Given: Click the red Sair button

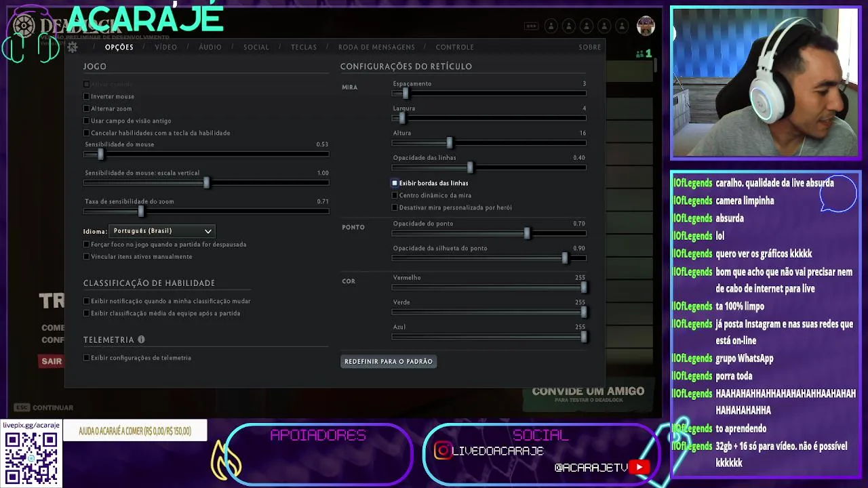Looking at the screenshot, I should (x=52, y=361).
